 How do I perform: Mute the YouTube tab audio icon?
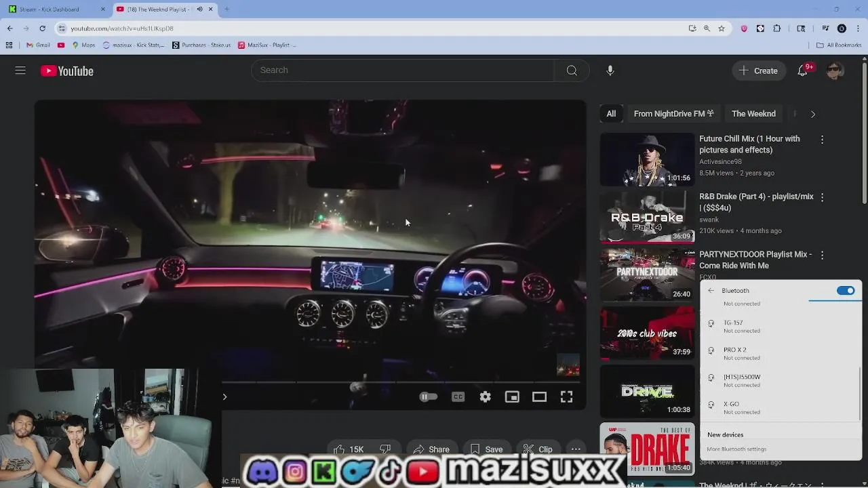pyautogui.click(x=199, y=9)
